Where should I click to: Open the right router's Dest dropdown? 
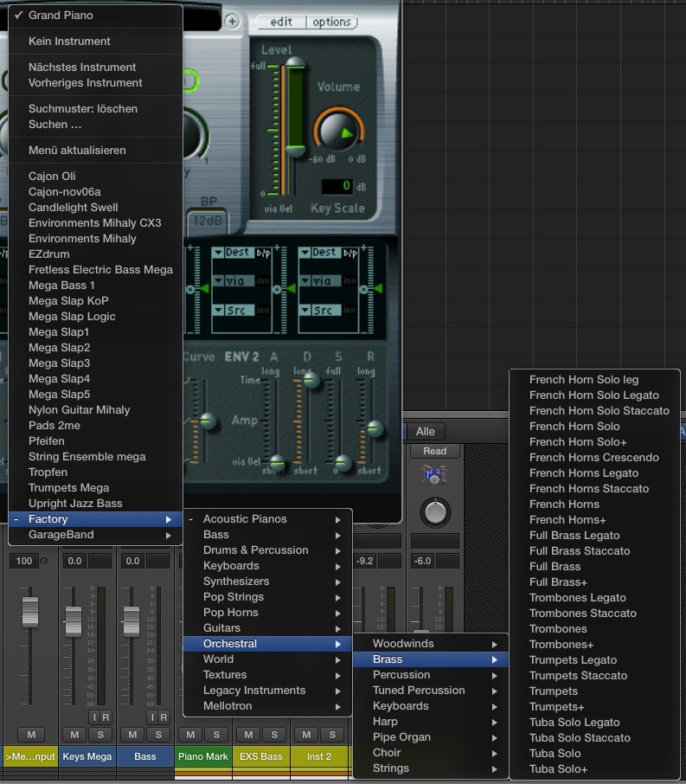[x=320, y=253]
